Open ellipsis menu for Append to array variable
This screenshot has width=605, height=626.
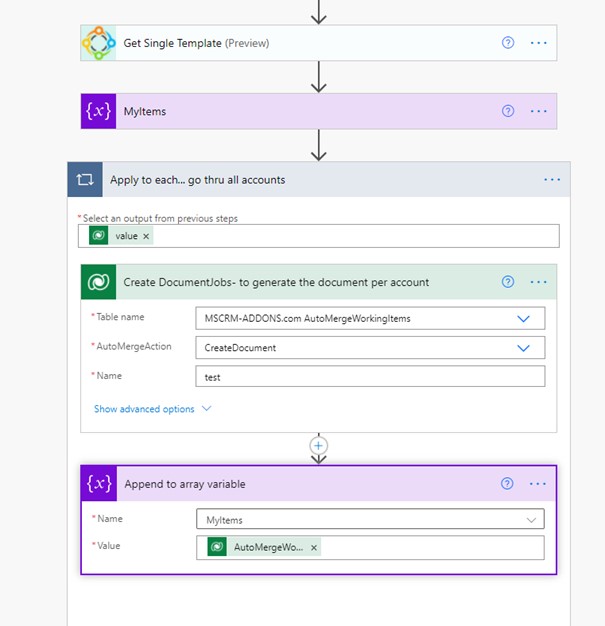[538, 483]
